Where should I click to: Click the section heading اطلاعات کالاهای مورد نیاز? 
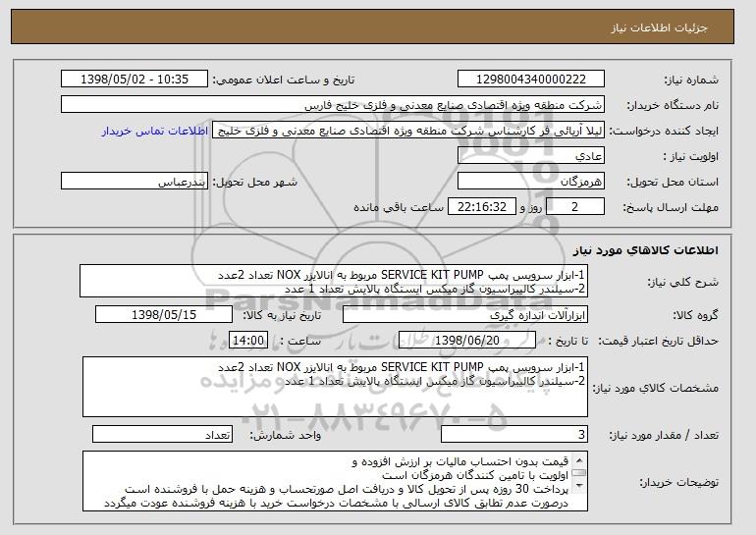[x=646, y=250]
